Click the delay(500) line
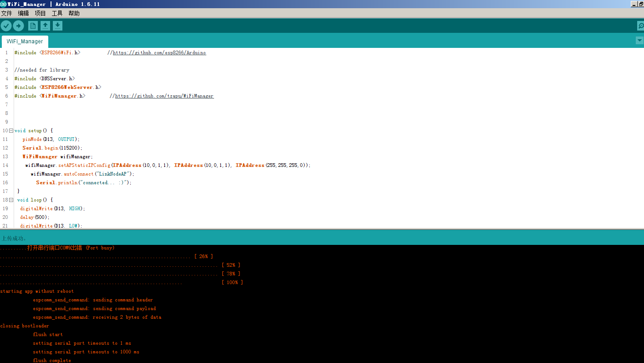Screen dimensions: 644x363 pyautogui.click(x=35, y=218)
